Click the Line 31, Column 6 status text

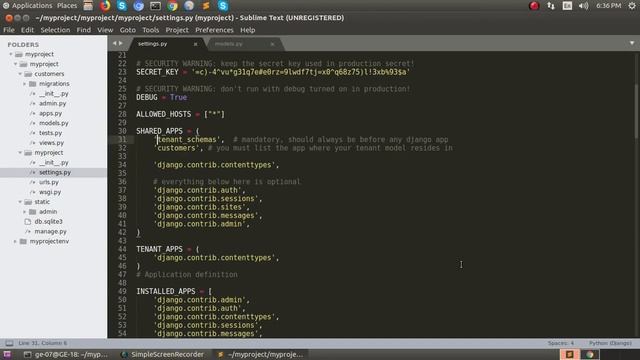tap(42, 343)
